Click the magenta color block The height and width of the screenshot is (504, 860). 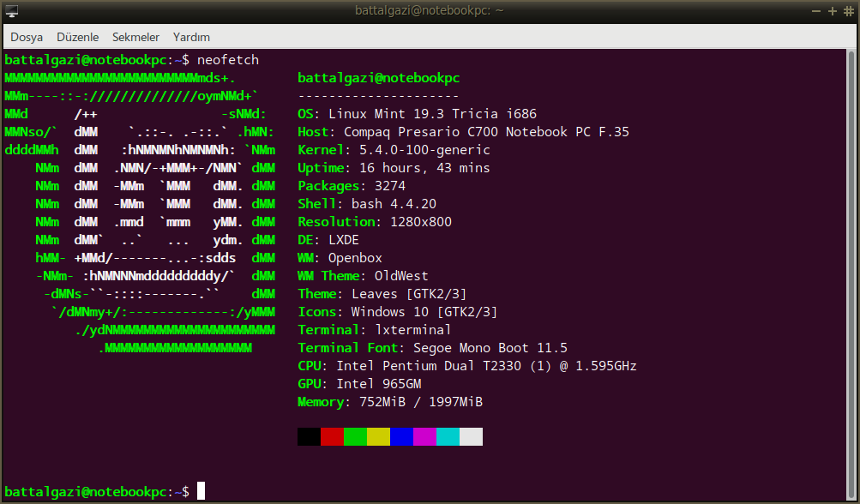coord(424,436)
